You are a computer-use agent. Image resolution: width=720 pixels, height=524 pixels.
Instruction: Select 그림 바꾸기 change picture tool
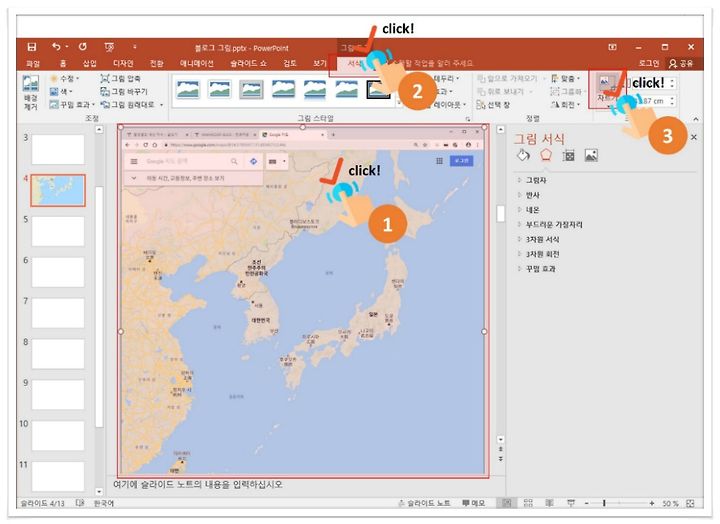click(x=124, y=91)
